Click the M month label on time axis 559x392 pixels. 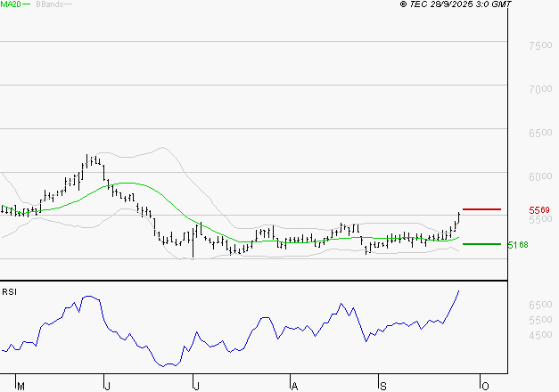[21, 385]
